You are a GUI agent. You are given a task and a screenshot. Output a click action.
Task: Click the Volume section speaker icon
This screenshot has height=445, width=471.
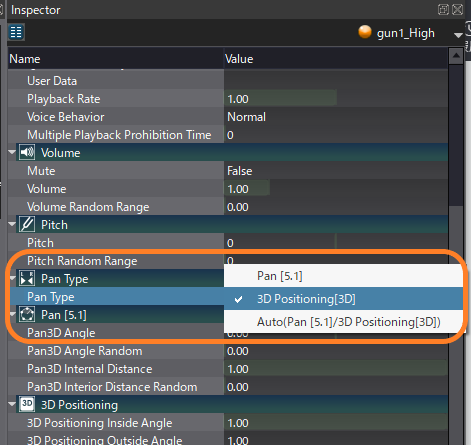point(27,153)
